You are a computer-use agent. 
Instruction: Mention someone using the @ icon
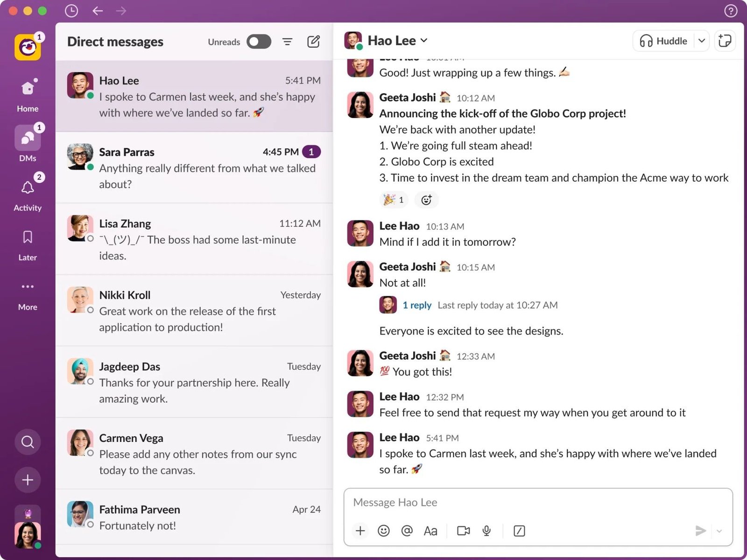coord(407,531)
